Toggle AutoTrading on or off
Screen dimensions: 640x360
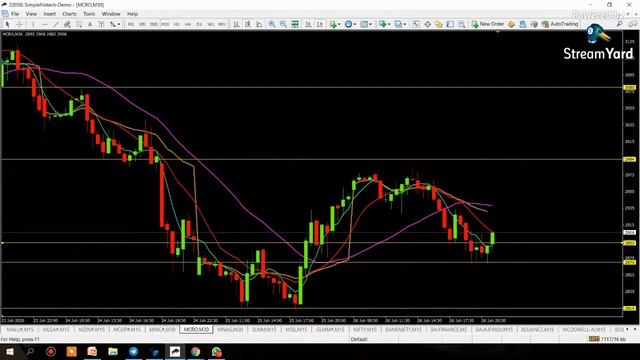click(x=560, y=24)
